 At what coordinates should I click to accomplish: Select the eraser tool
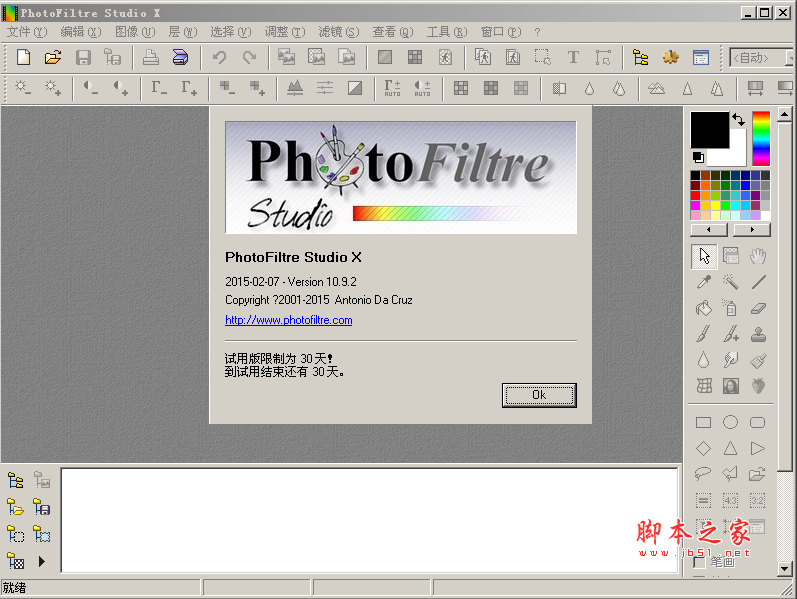[x=758, y=308]
